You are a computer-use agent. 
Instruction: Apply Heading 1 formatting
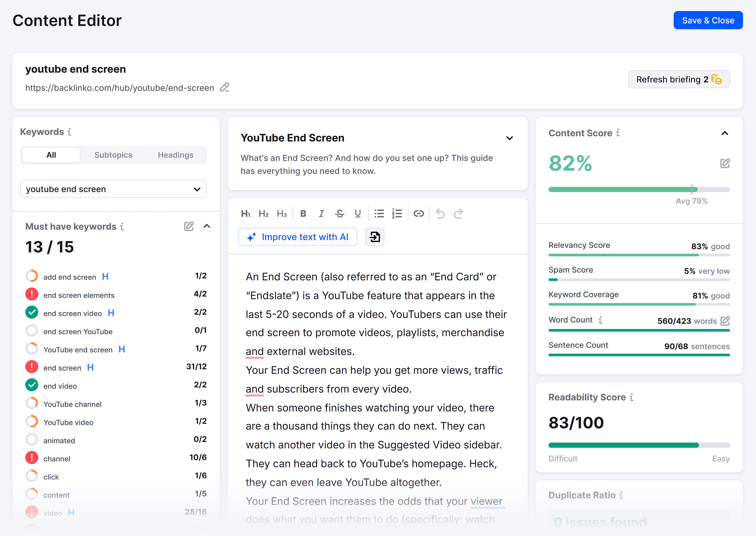coord(246,214)
